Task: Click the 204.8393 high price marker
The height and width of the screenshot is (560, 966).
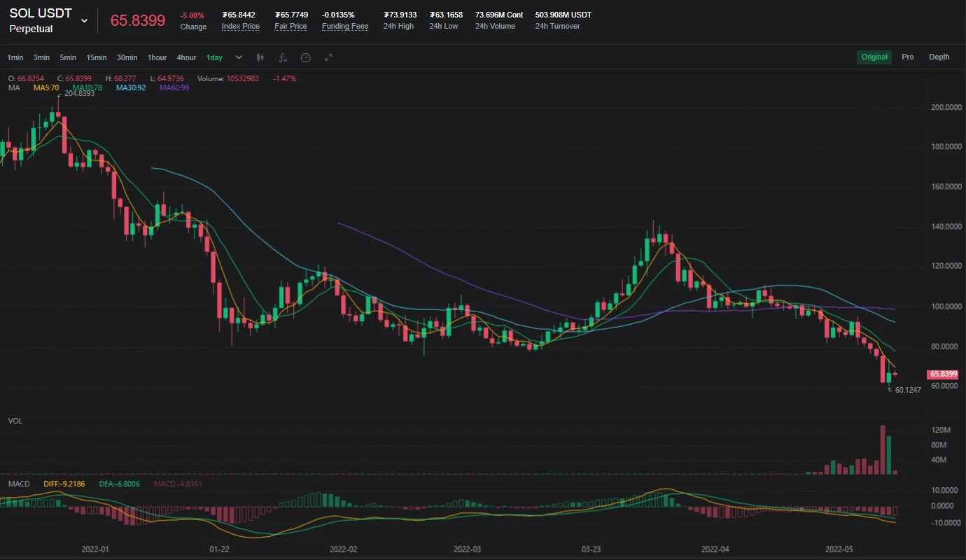Action: [x=79, y=94]
